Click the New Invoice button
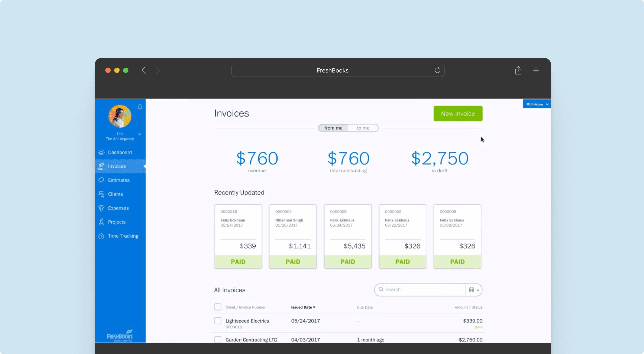644x354 pixels. click(458, 113)
